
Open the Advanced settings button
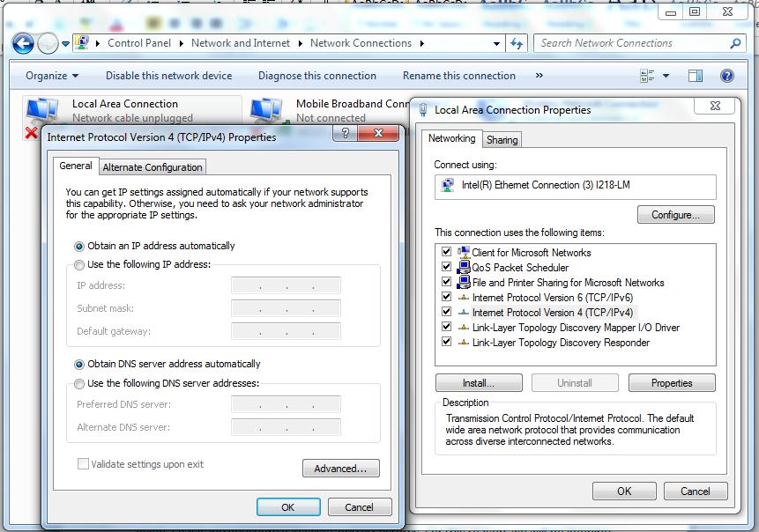341,469
